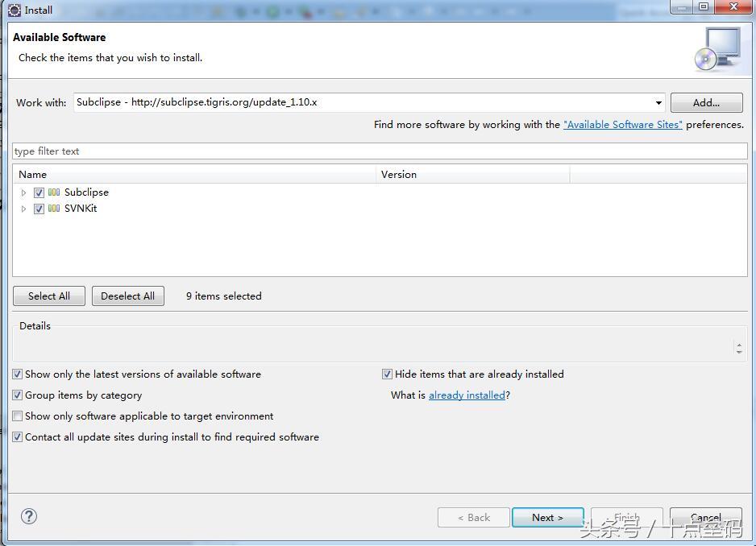Open the already installed link
The height and width of the screenshot is (546, 756).
coord(467,395)
